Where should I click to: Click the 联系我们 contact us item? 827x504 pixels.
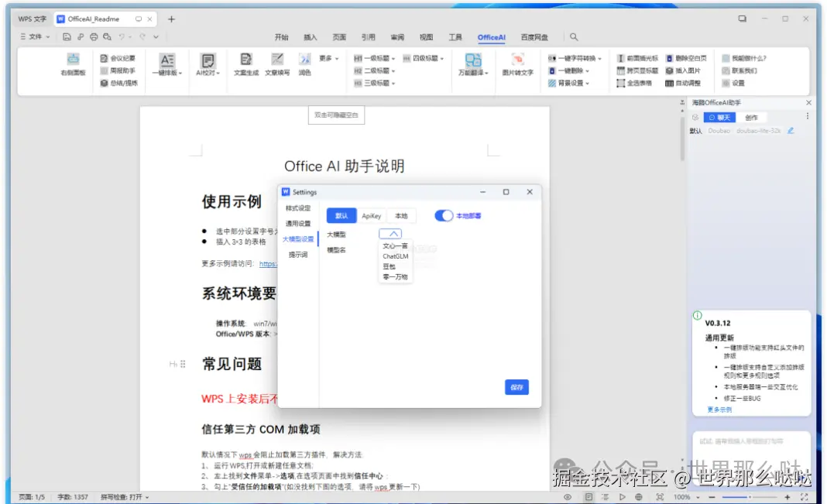click(x=739, y=70)
